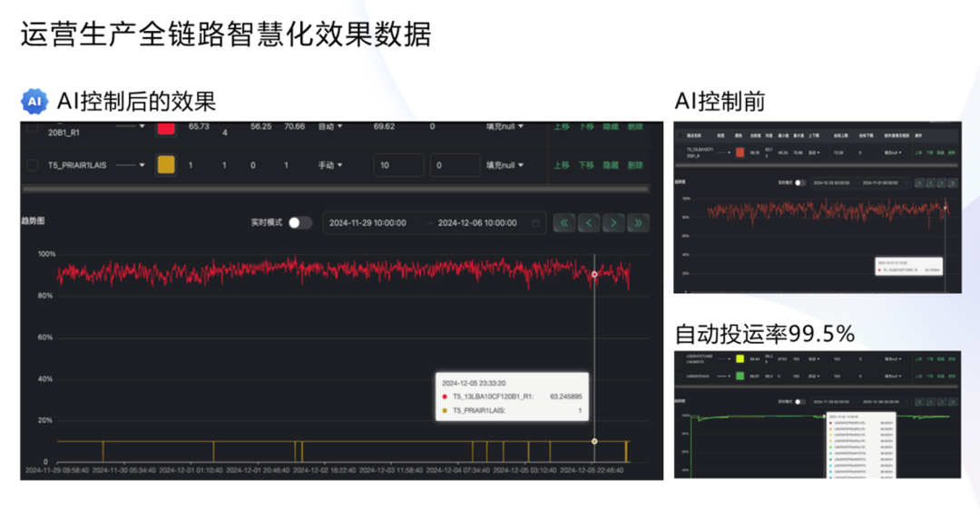Click the horizontal scrollbar under the AI控制后 table
The height and width of the screenshot is (529, 980).
(335, 188)
